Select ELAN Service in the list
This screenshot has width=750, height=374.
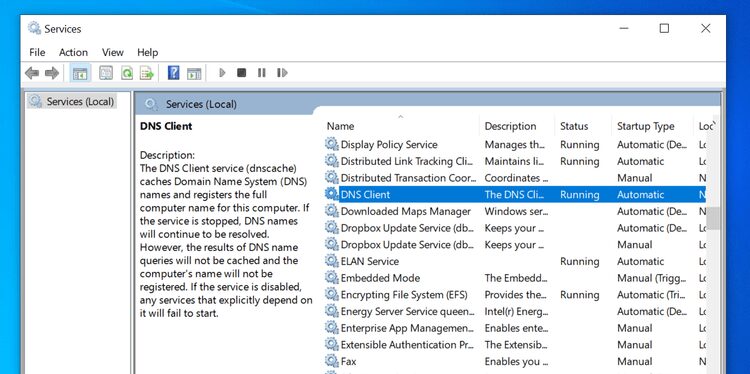[369, 261]
